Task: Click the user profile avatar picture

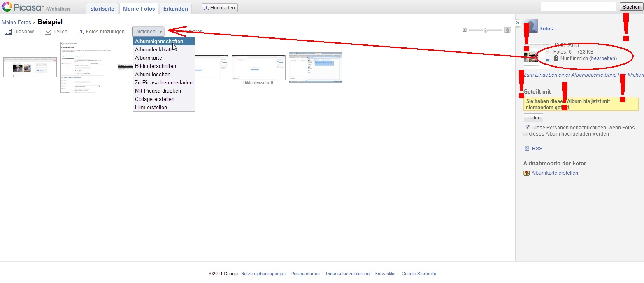Action: point(531,26)
